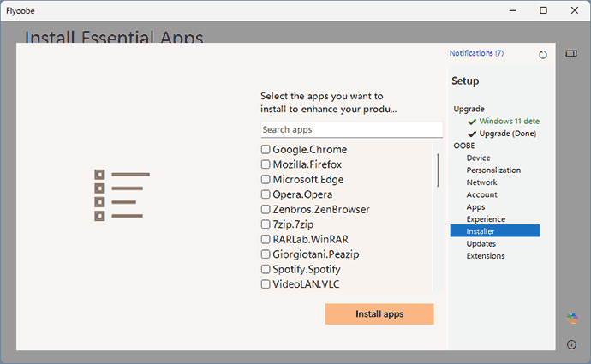Select the Upgrade section in Setup tree
This screenshot has width=591, height=364.
(469, 109)
